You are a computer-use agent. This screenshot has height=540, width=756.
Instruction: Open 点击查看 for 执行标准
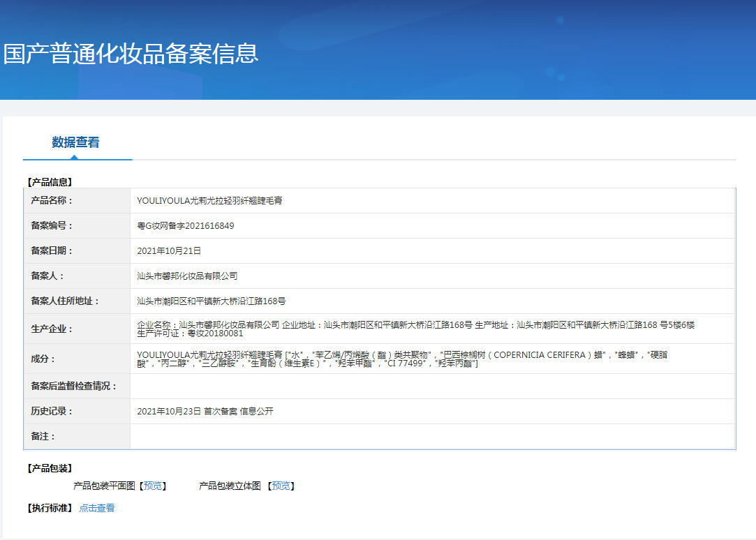pyautogui.click(x=97, y=508)
